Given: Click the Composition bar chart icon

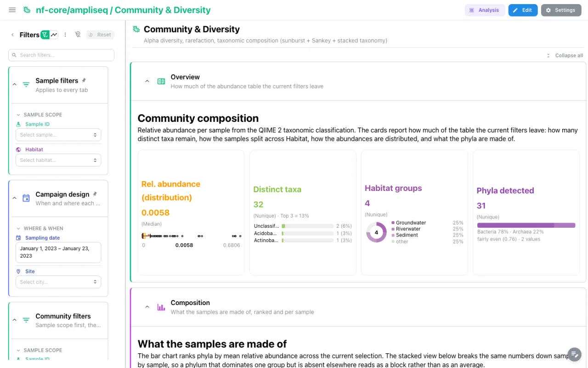Looking at the screenshot, I should 161,307.
